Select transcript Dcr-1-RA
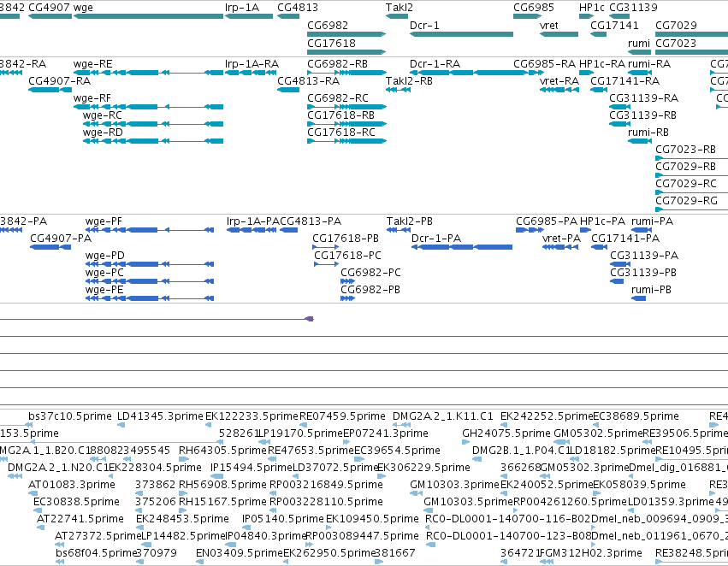 click(x=468, y=73)
